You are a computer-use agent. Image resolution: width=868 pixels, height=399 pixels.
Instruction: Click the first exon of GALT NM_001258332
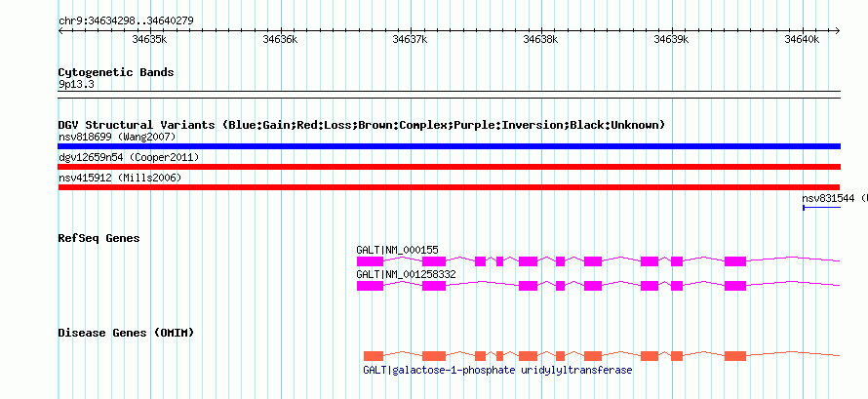(370, 286)
